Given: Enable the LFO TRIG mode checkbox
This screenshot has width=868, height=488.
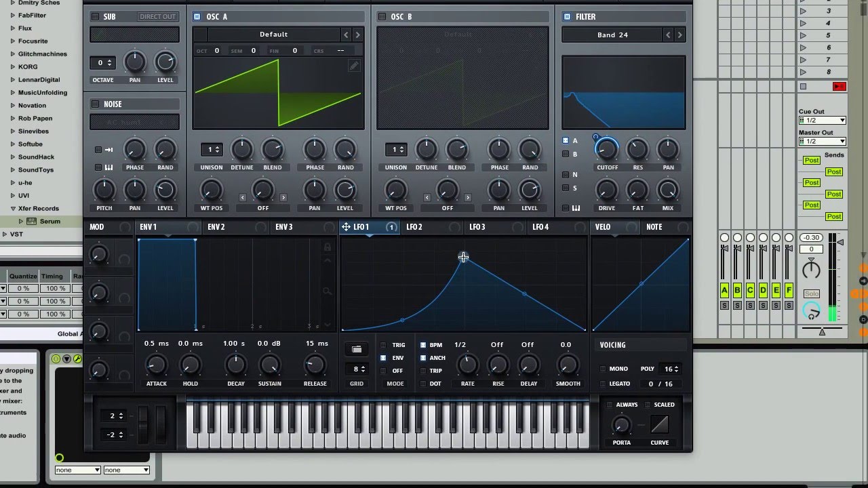Looking at the screenshot, I should coord(383,345).
